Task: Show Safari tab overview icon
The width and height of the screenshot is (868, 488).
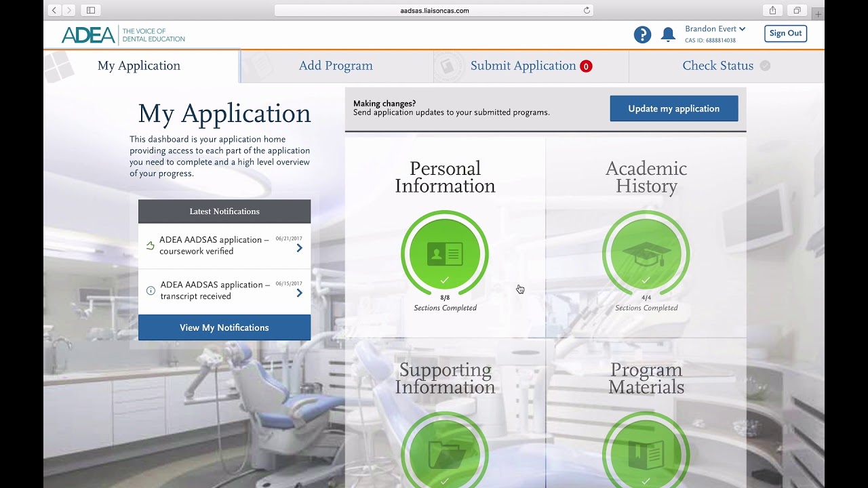Action: click(x=797, y=10)
